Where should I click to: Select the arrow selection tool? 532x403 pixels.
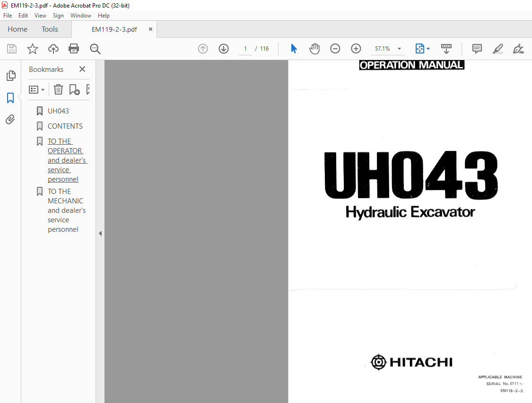(294, 49)
